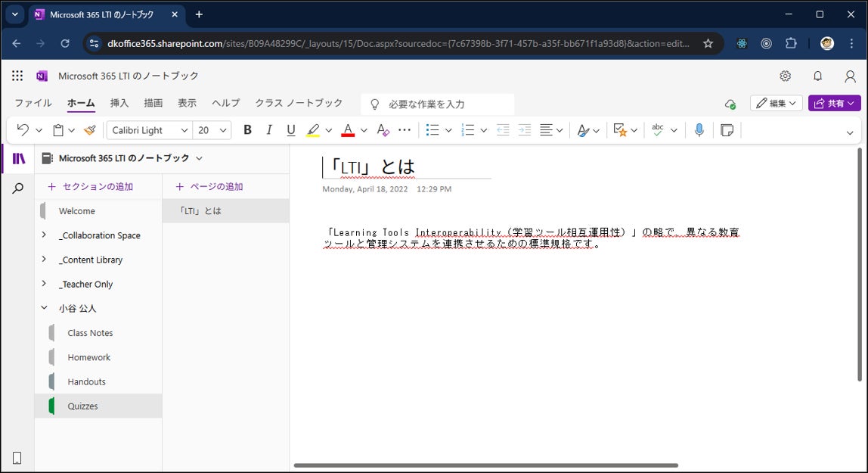Expand the _Teacher Only section group
The image size is (868, 473).
tap(44, 284)
